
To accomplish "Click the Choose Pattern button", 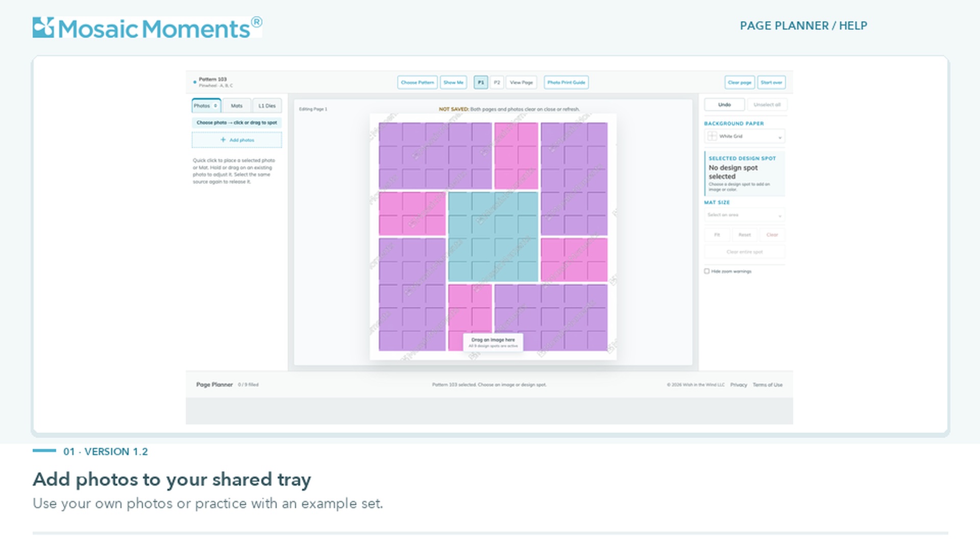I will click(417, 83).
